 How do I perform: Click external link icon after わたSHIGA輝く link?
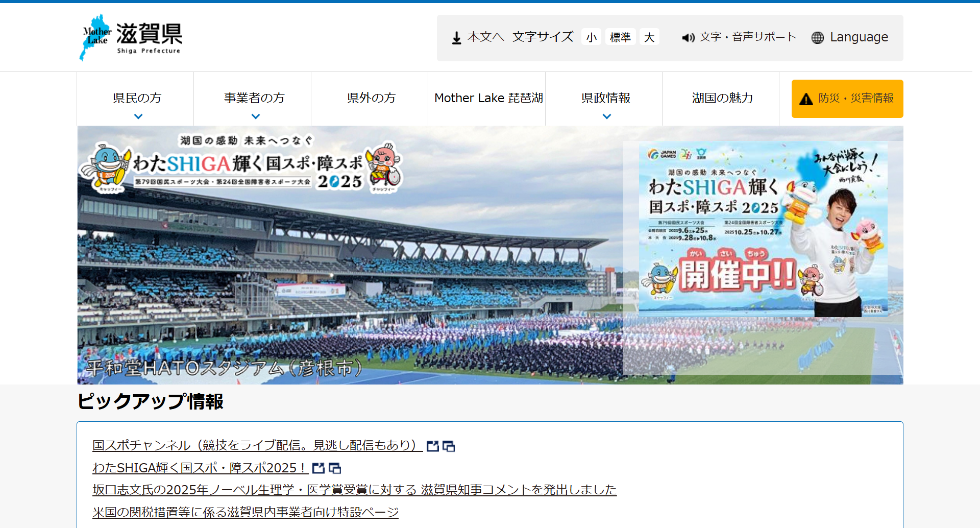pos(318,468)
